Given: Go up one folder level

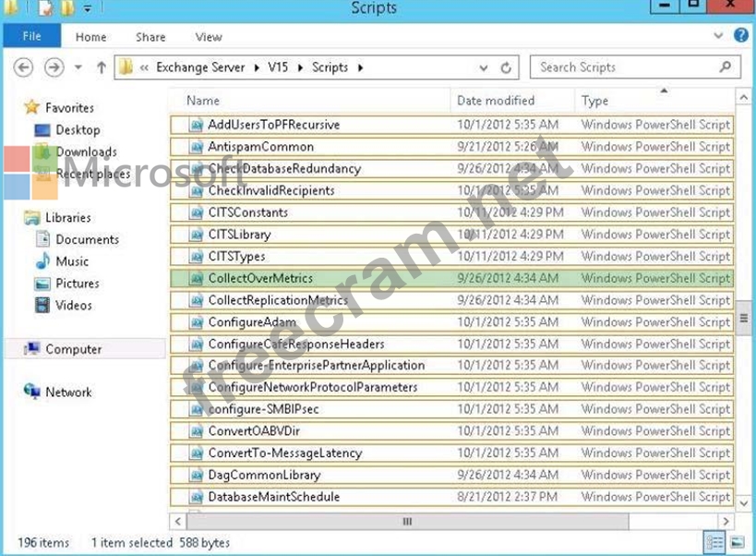Looking at the screenshot, I should (x=102, y=67).
